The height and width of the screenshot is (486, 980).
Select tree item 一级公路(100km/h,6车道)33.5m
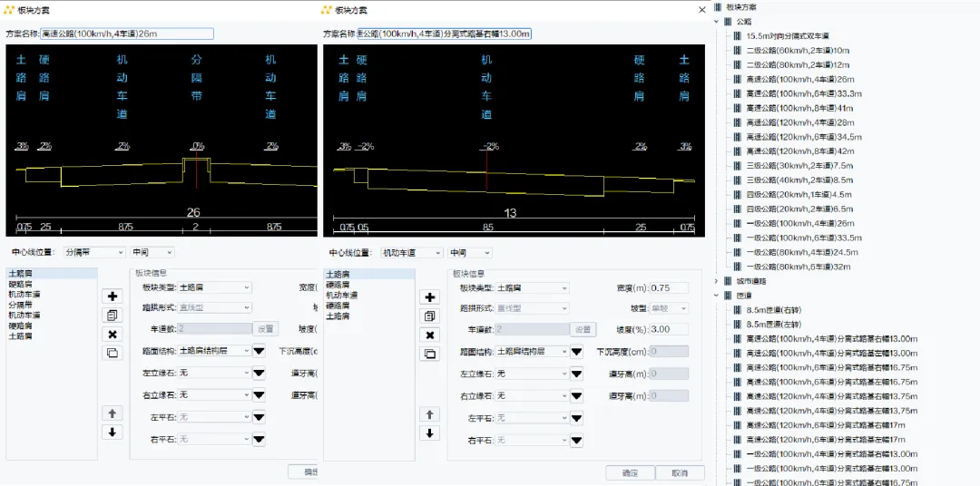click(x=804, y=238)
